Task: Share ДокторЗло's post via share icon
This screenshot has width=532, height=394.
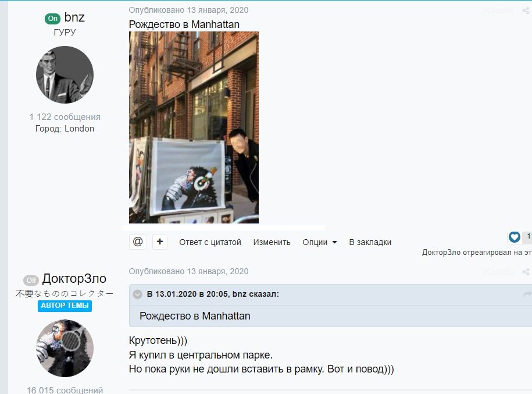Action: pos(526,272)
